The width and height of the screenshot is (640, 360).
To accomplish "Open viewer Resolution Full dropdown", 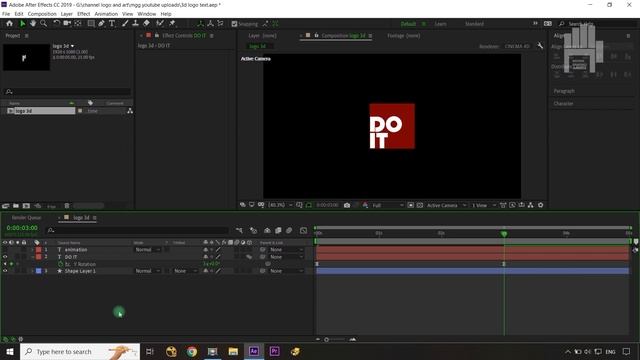I will point(387,205).
